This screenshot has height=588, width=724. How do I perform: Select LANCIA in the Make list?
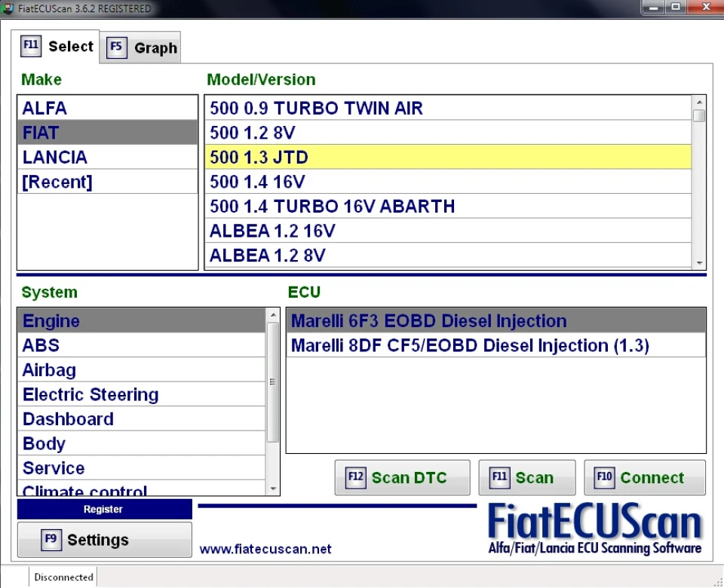107,157
